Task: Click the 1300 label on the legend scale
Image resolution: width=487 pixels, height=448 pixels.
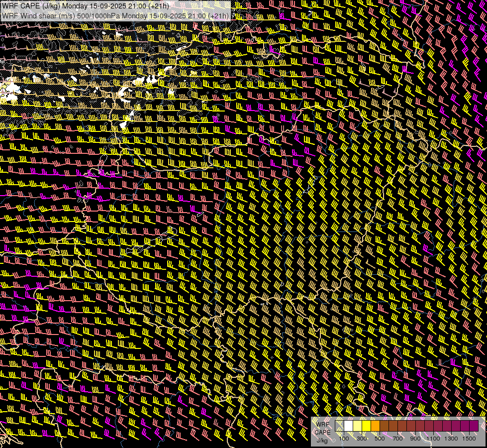Action: [451, 439]
